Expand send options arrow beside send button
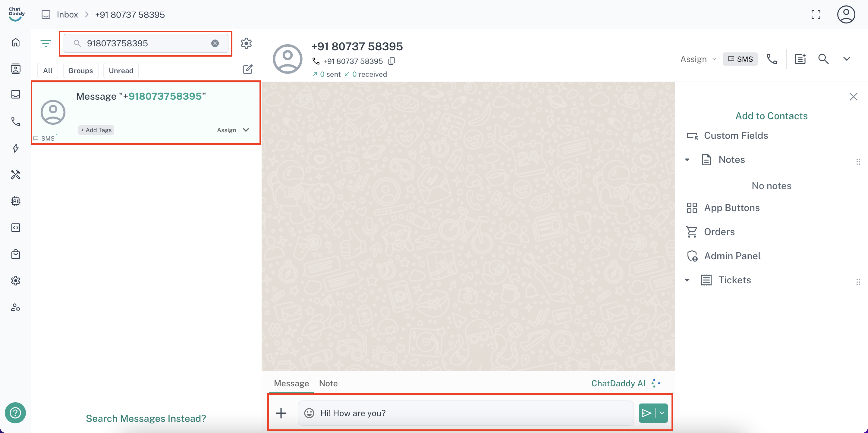 662,413
